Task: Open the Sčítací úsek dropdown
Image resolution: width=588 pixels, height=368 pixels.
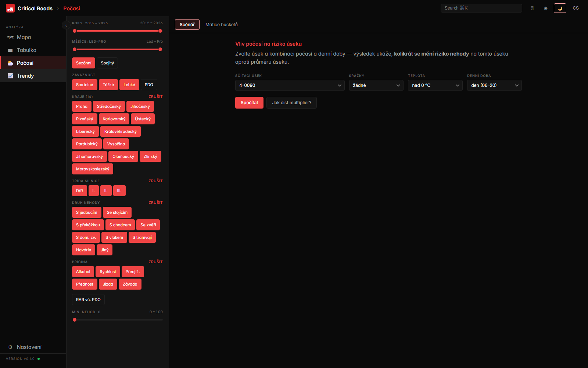Action: coord(290,85)
